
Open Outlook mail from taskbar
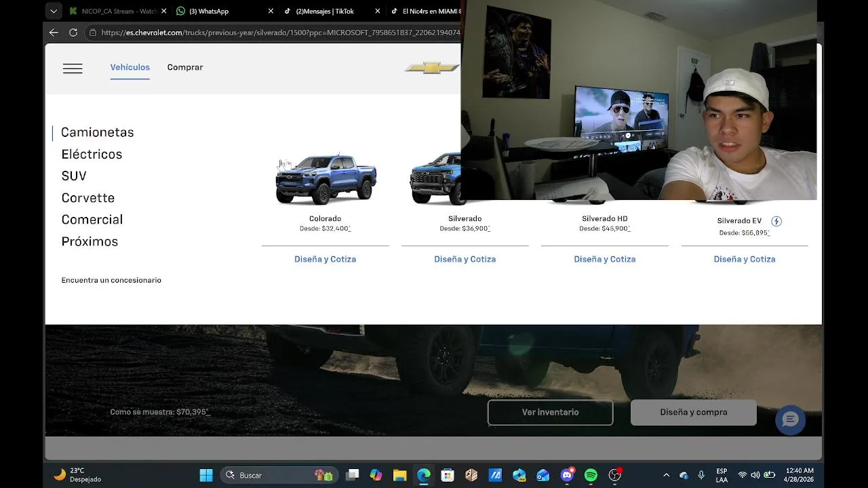coord(543,475)
